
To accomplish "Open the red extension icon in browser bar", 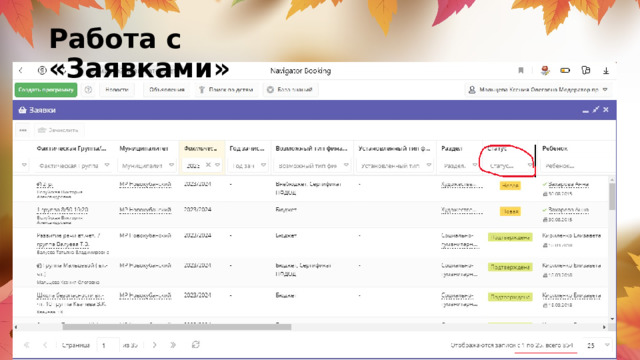I will [x=545, y=70].
